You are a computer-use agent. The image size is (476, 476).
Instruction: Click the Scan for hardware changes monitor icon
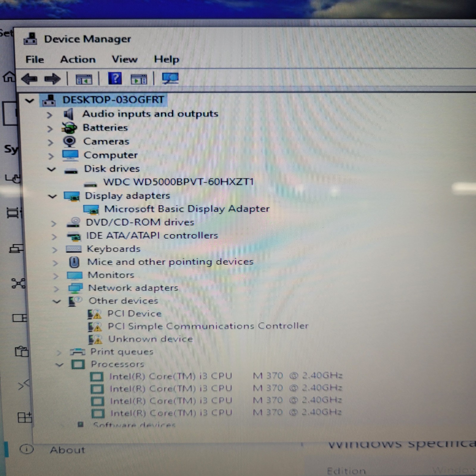click(170, 79)
